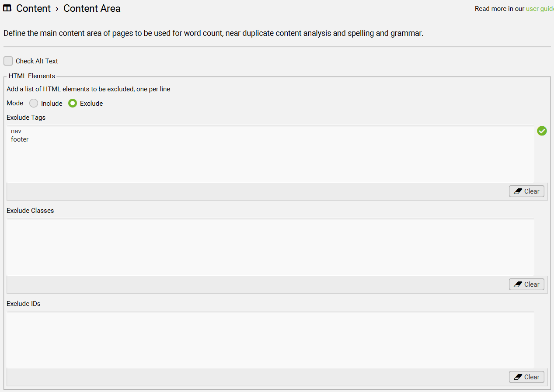The width and height of the screenshot is (554, 392).
Task: Clear the Exclude IDs list
Action: pos(526,377)
